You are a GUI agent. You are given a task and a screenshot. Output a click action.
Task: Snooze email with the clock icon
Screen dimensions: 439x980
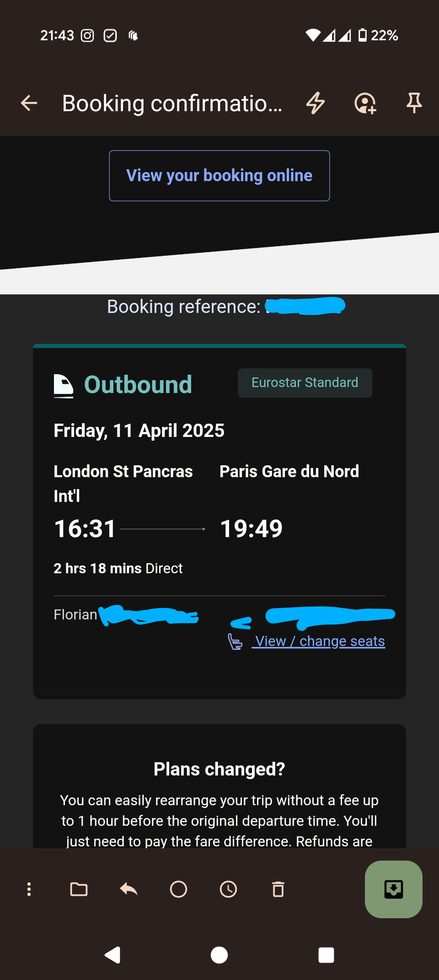[x=228, y=889]
